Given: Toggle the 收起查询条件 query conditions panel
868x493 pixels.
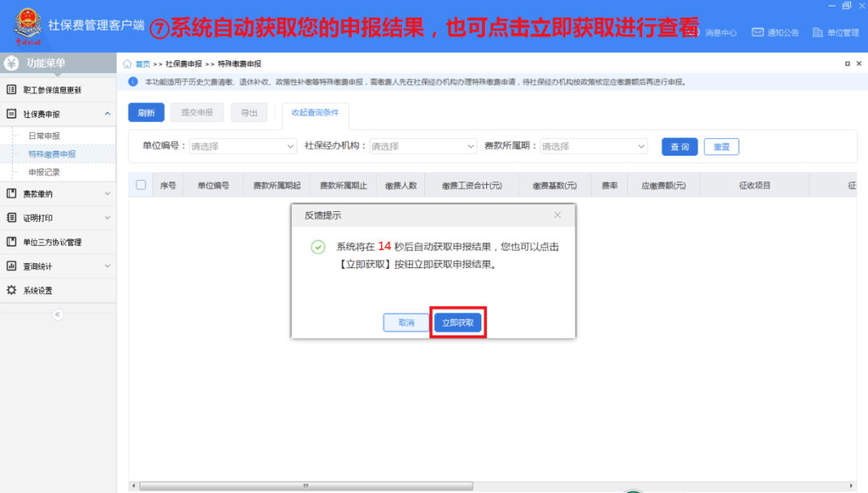Looking at the screenshot, I should (x=317, y=112).
